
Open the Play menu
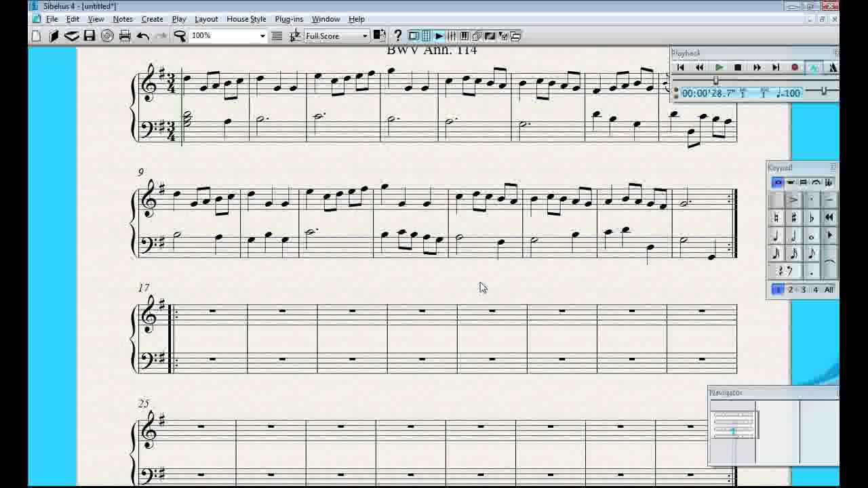179,19
